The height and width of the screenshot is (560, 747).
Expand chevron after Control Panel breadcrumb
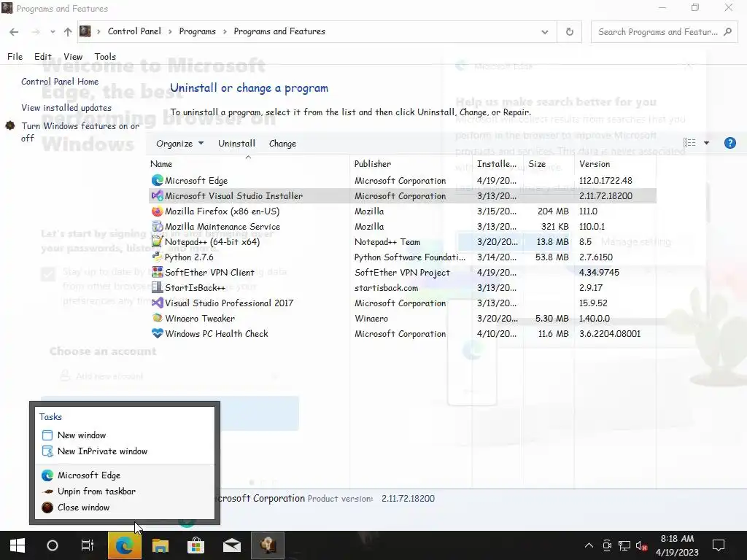pyautogui.click(x=170, y=31)
